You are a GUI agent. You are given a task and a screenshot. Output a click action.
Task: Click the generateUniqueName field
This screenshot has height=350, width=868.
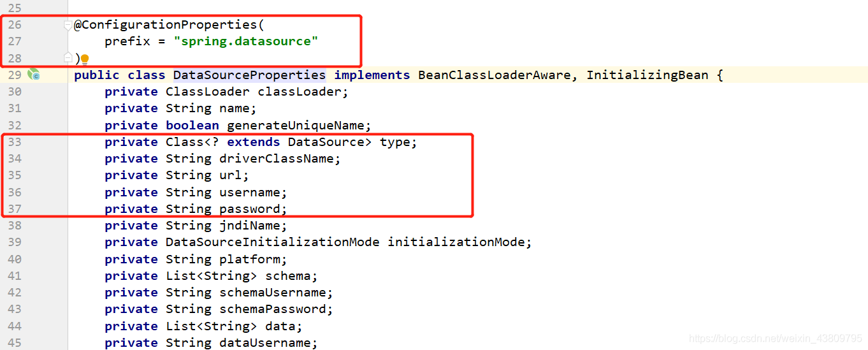pyautogui.click(x=295, y=126)
